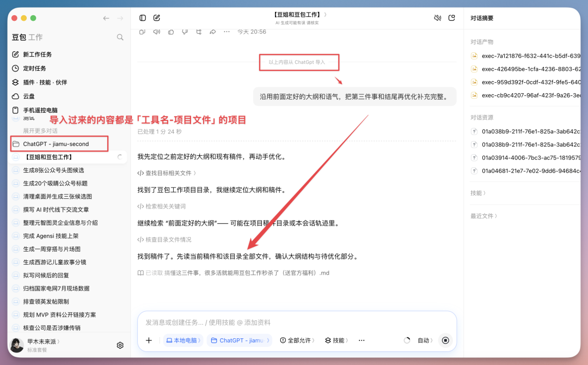Open the 技能 dropdown in input bar
The height and width of the screenshot is (365, 588).
(336, 340)
